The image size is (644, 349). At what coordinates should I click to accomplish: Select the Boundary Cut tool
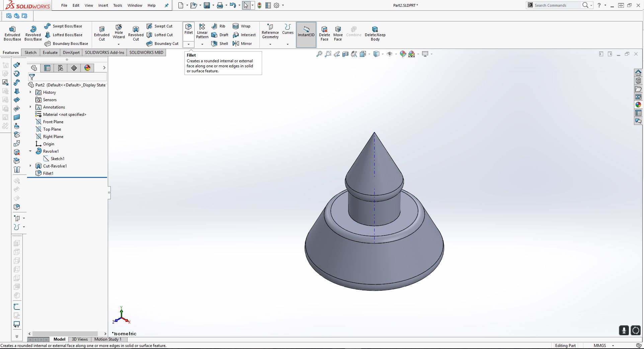pyautogui.click(x=163, y=44)
